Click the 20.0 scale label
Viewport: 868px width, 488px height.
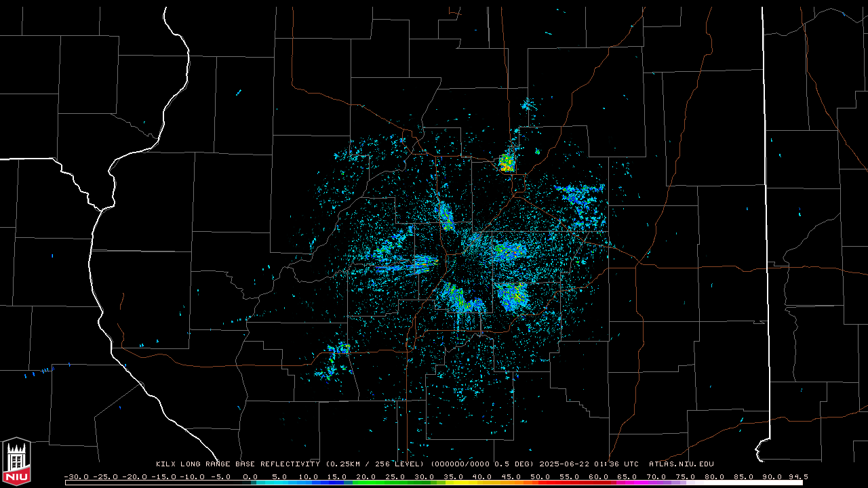click(x=367, y=476)
